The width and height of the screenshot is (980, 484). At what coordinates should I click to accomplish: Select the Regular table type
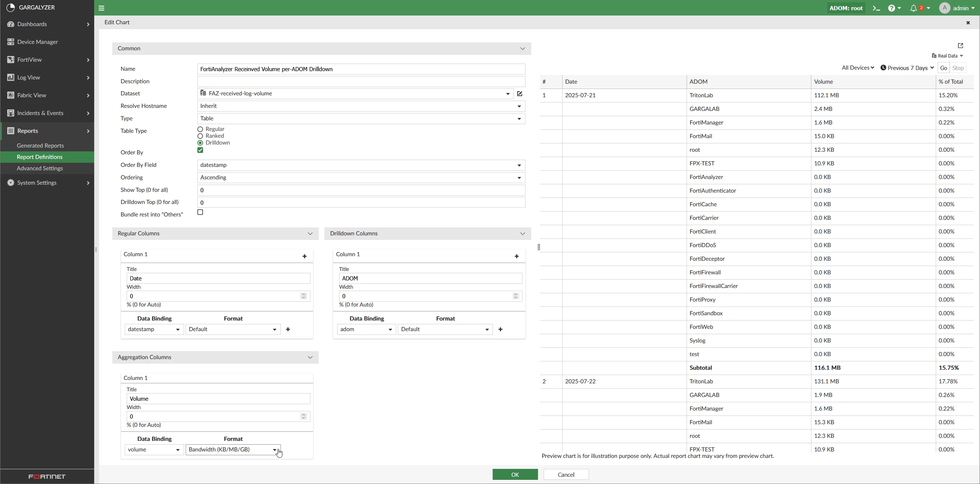click(x=200, y=129)
